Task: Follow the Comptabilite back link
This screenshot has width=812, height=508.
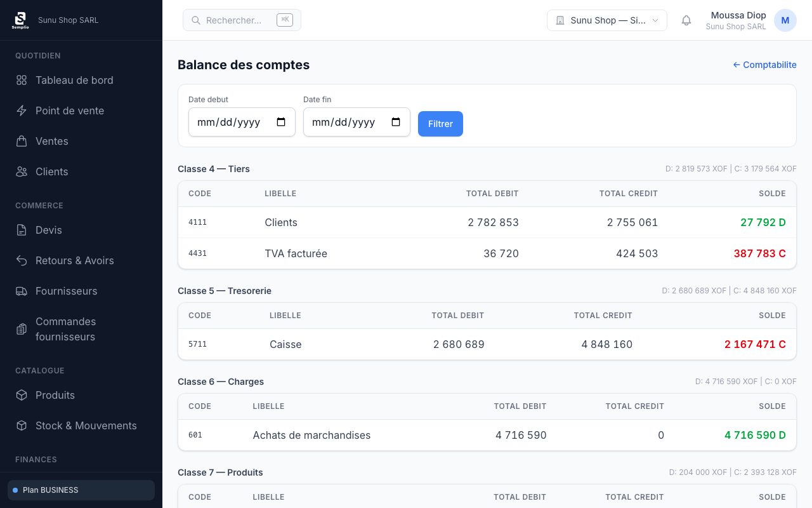Action: (764, 65)
